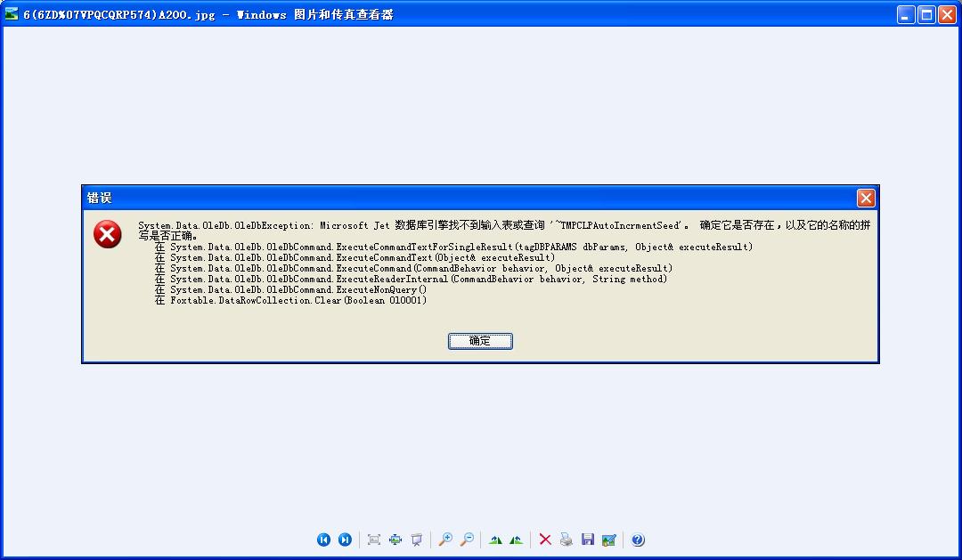Close the 错误 dialog with its X
The image size is (962, 560).
click(x=866, y=199)
